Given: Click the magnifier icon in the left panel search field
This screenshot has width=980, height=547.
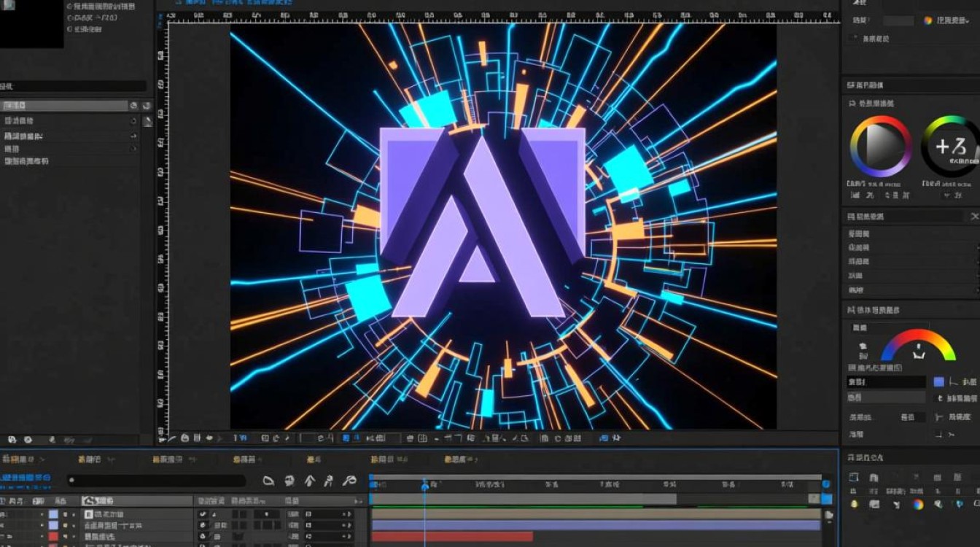Looking at the screenshot, I should click(133, 106).
